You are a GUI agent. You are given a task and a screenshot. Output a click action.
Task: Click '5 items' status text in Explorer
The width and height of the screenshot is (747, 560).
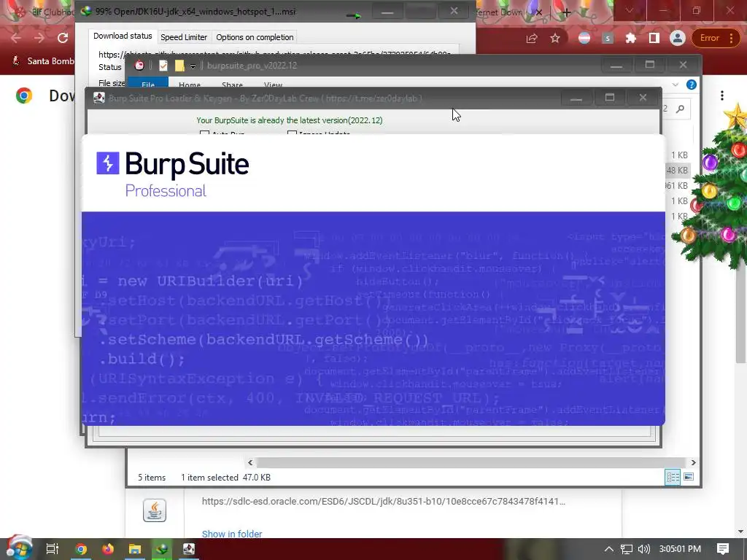(x=152, y=477)
